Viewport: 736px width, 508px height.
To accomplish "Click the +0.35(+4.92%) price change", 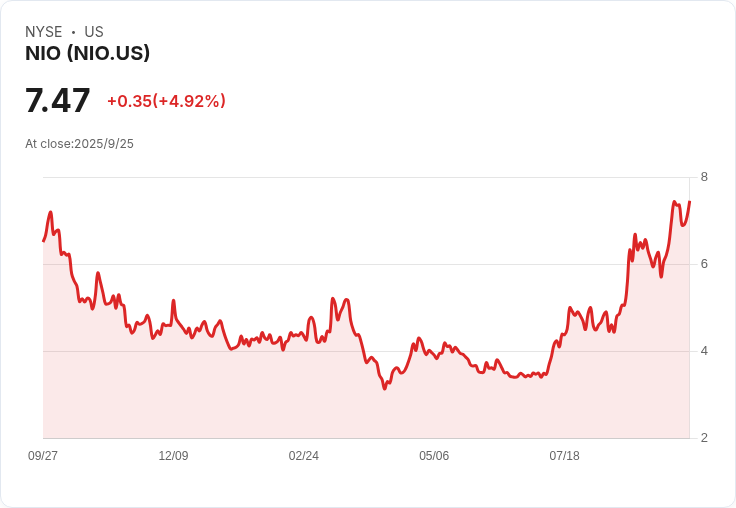I will [166, 101].
